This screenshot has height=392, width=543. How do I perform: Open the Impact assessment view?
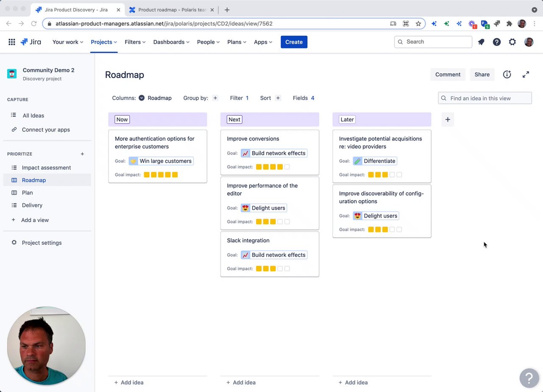click(x=46, y=168)
